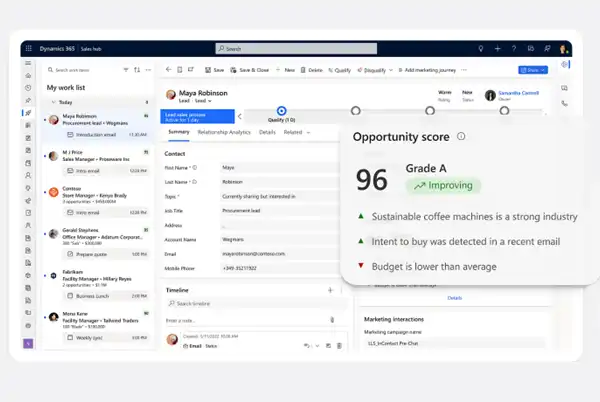The width and height of the screenshot is (600, 402).
Task: Click the plus icon in Timeline header
Action: (x=330, y=289)
